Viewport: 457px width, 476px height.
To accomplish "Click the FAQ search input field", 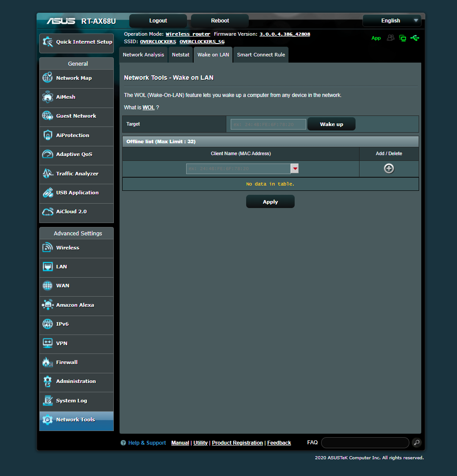I will 365,443.
